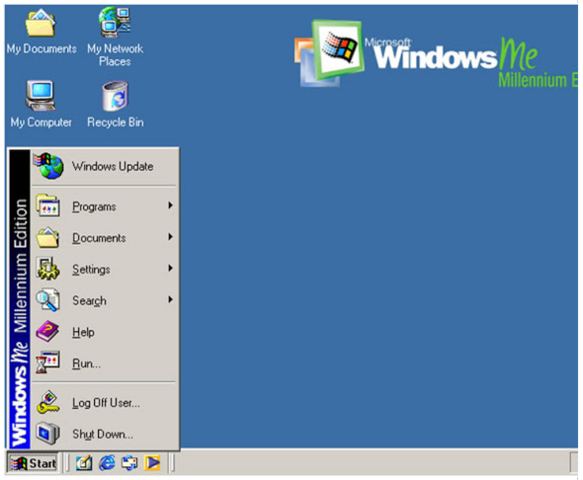This screenshot has width=583, height=480.
Task: Click the purple Help book icon
Action: pos(48,331)
